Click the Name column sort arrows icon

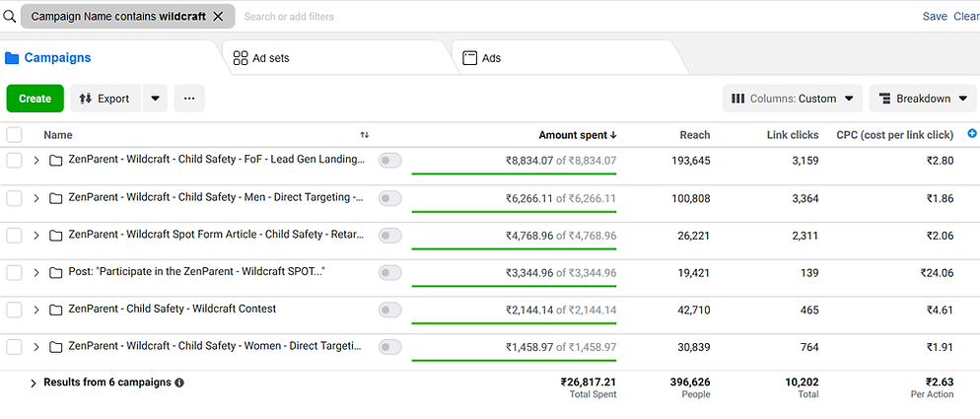pyautogui.click(x=365, y=135)
